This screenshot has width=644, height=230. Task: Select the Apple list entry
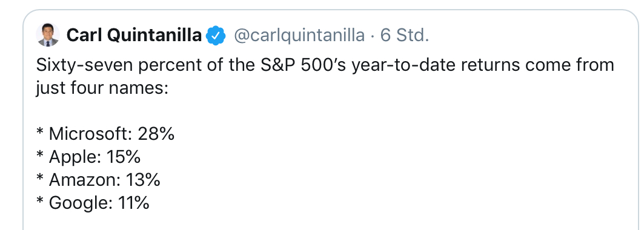(x=88, y=157)
